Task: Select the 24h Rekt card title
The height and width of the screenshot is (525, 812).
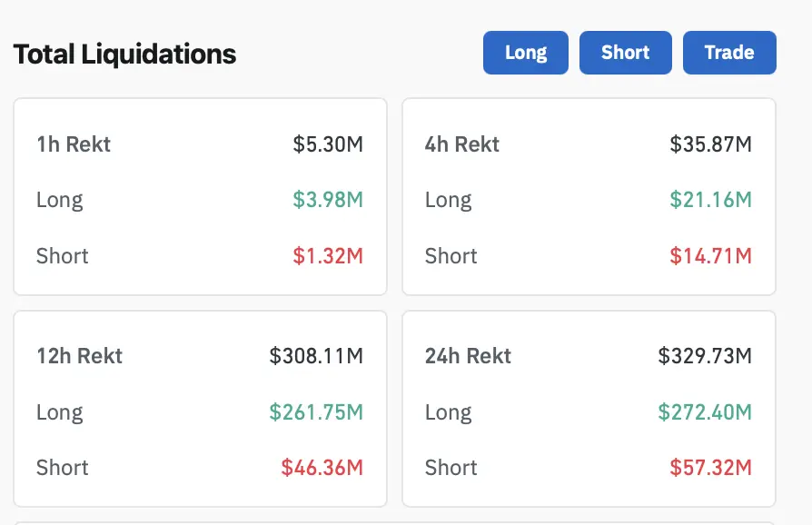Action: (x=468, y=356)
